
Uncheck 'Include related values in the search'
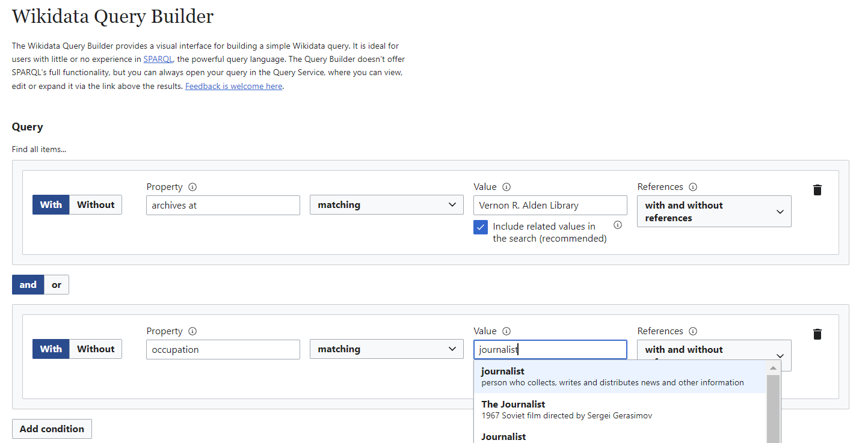[481, 227]
